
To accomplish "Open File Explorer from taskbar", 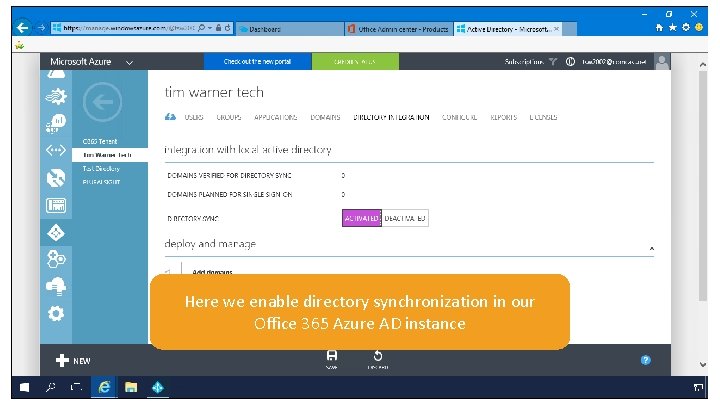I will [x=131, y=388].
